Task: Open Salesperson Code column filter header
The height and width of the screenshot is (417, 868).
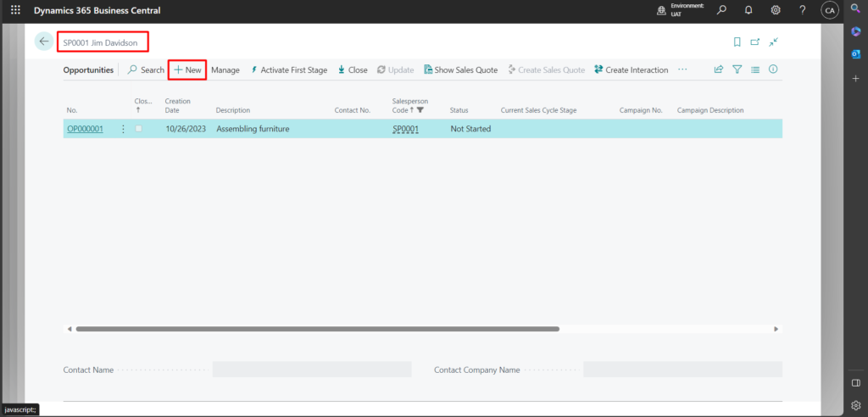Action: coord(410,106)
